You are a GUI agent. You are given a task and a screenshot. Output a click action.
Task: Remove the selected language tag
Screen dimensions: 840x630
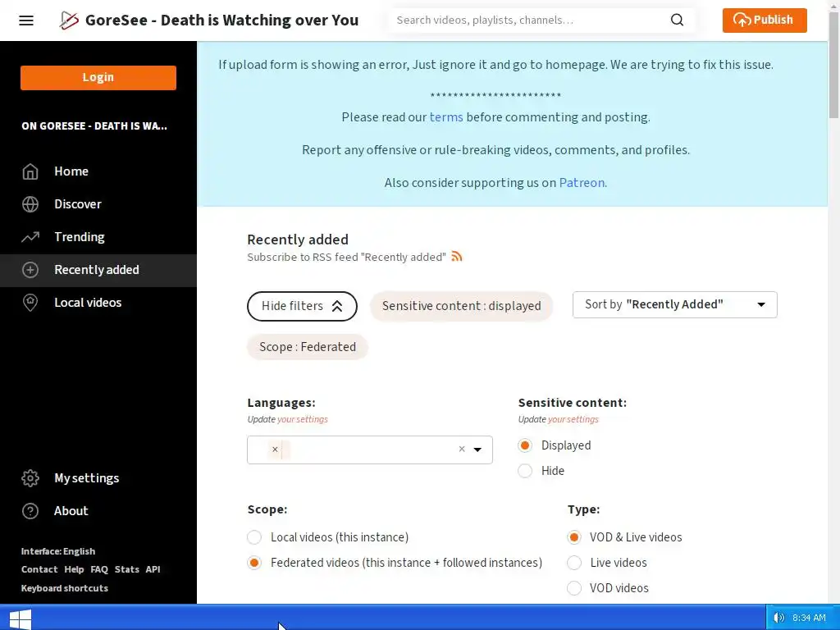tap(275, 450)
